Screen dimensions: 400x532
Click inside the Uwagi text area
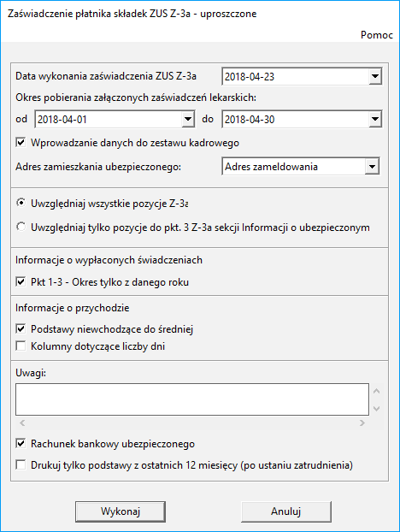[192, 399]
